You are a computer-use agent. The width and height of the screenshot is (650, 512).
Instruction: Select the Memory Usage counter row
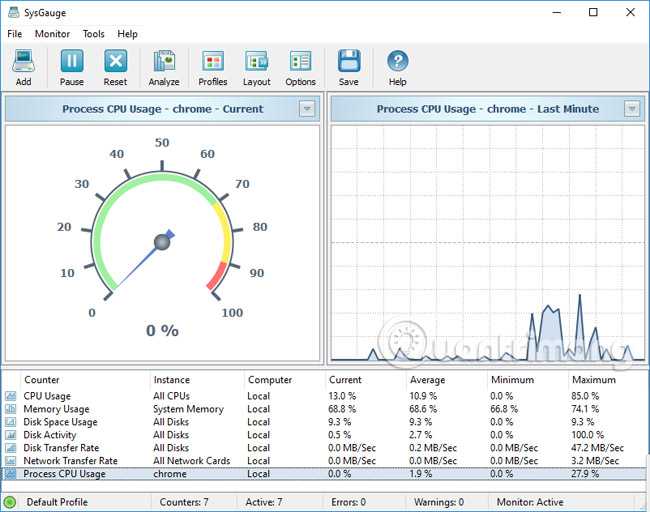[x=56, y=409]
